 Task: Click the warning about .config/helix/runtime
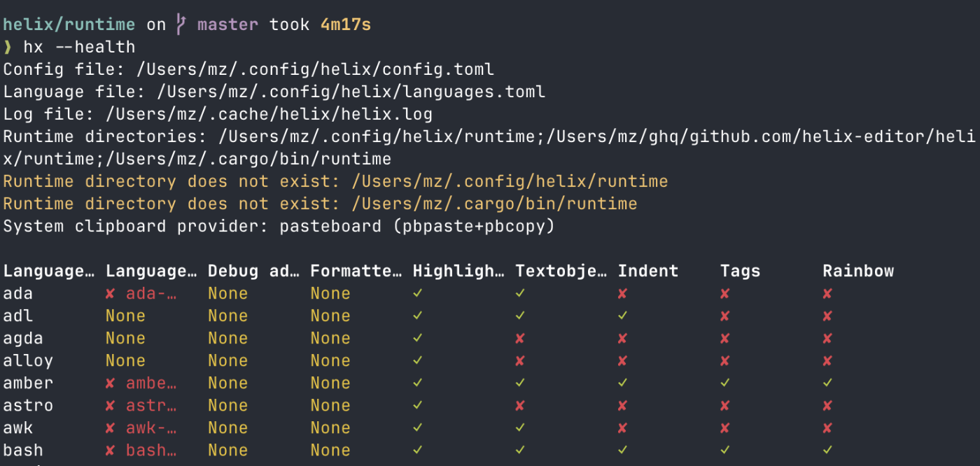tap(335, 182)
